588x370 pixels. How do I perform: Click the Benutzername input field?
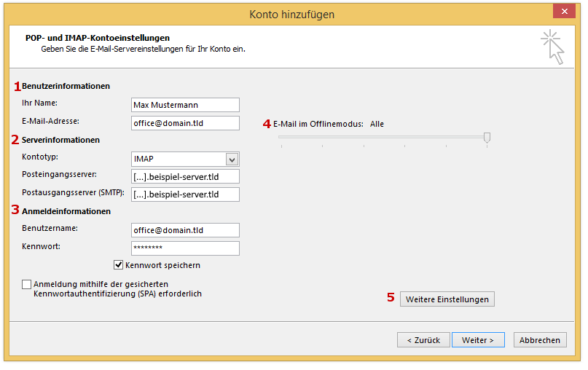(185, 230)
